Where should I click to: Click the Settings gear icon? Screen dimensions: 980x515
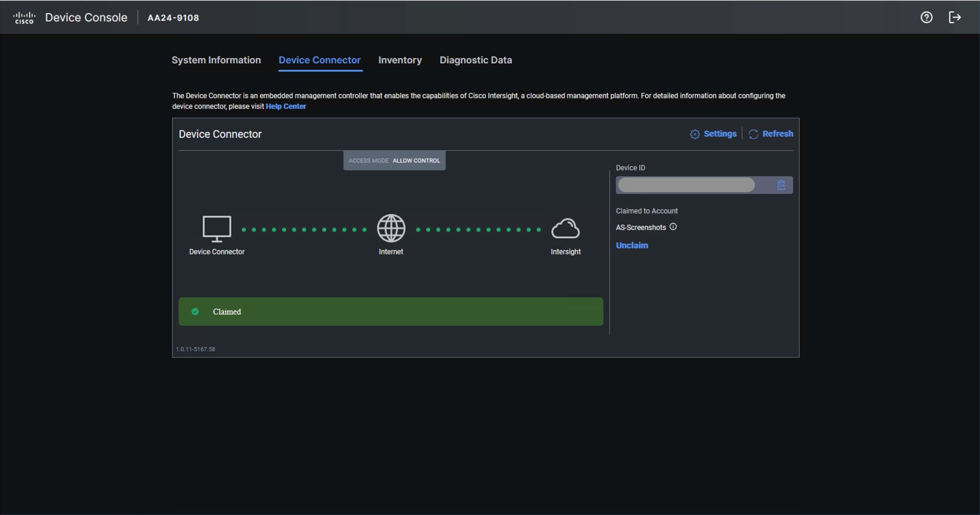(x=695, y=134)
